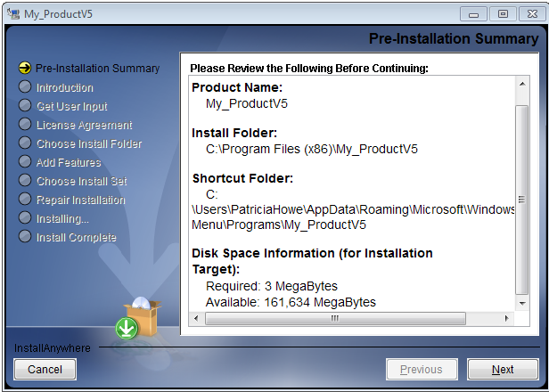Click the disabled Previous button

(421, 369)
